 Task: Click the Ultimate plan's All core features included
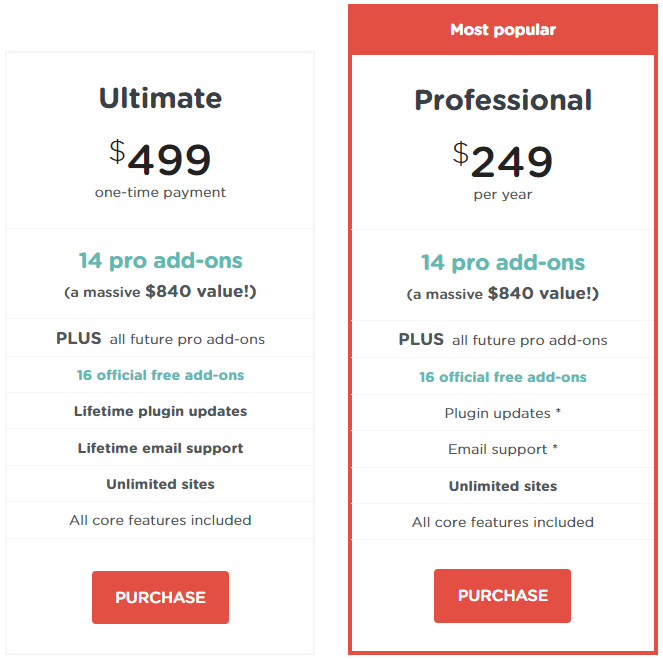tap(160, 520)
